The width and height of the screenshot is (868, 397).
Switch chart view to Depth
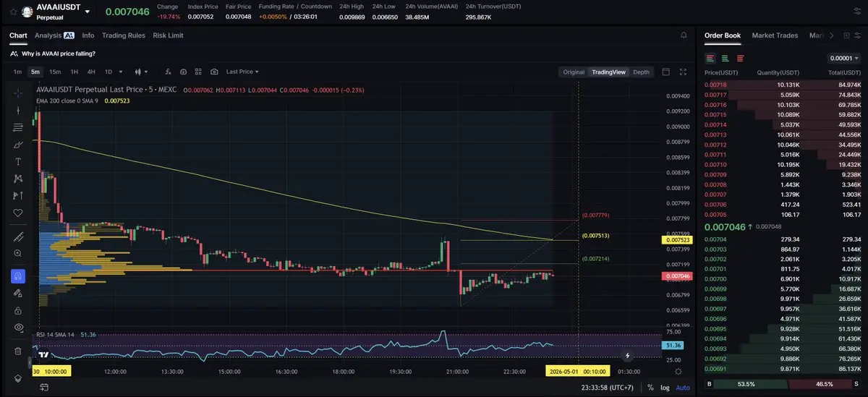tap(641, 72)
